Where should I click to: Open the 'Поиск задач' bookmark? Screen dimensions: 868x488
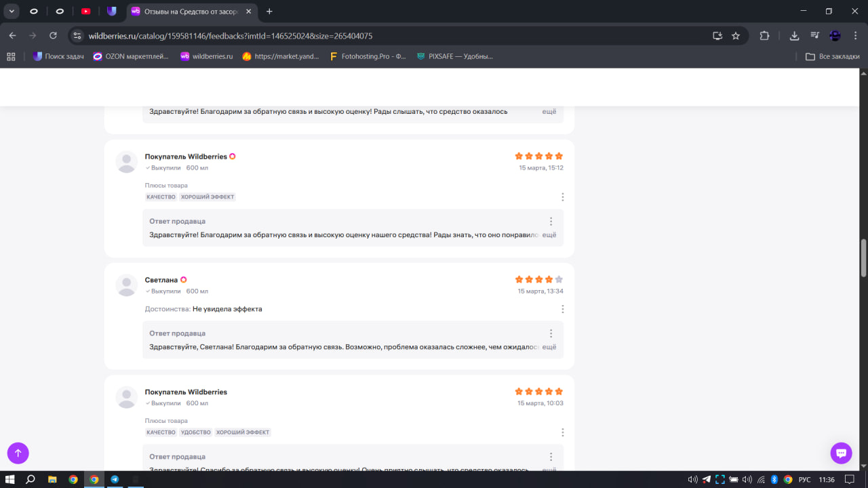(x=58, y=56)
